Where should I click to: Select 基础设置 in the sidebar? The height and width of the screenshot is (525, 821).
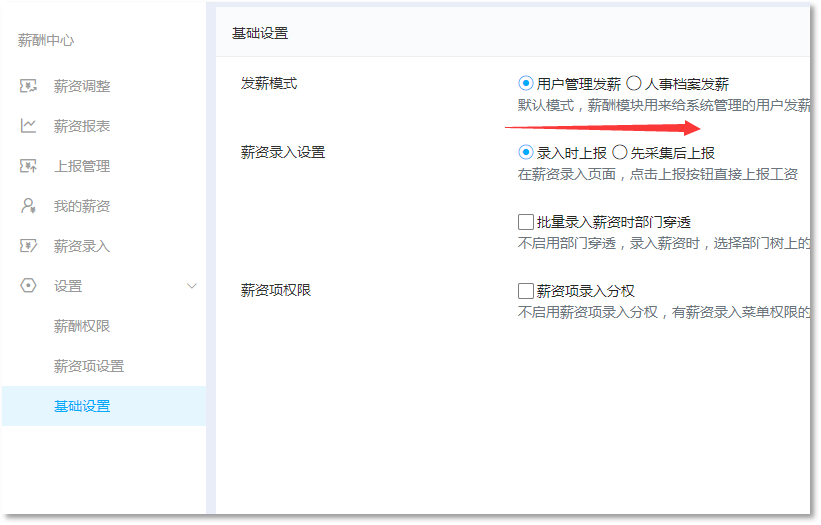[82, 406]
